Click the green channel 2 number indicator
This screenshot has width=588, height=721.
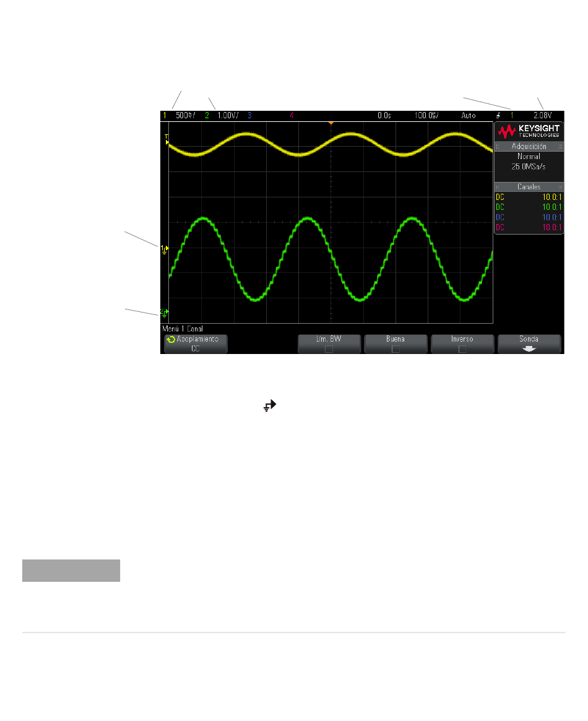point(207,115)
